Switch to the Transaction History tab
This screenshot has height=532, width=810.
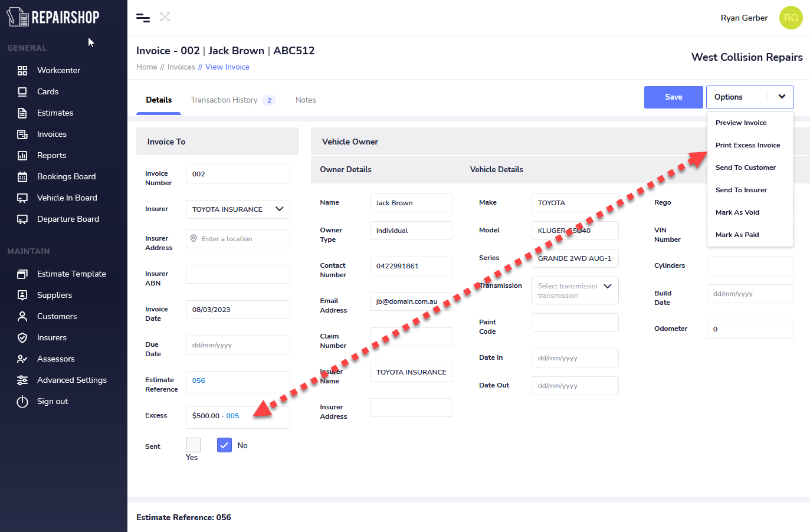pyautogui.click(x=224, y=100)
